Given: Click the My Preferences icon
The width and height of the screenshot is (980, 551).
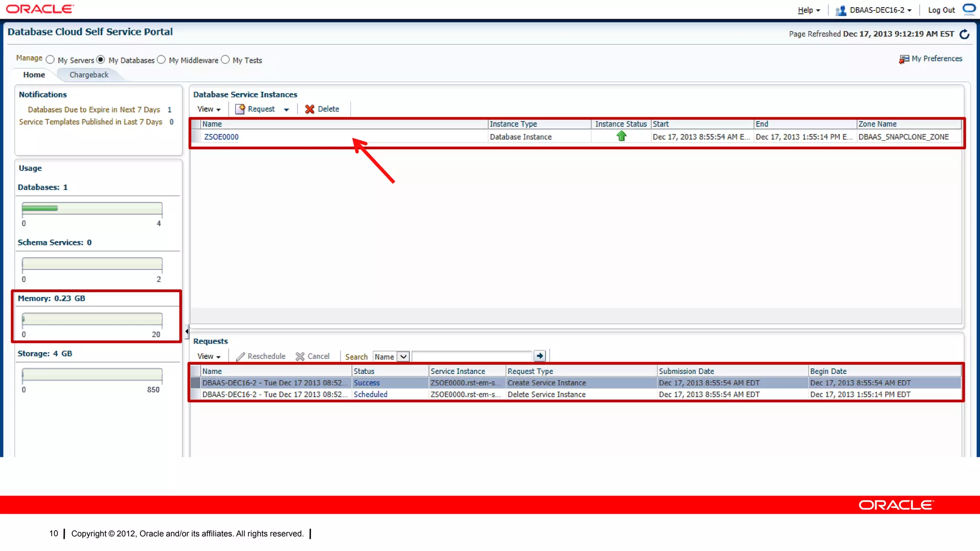Looking at the screenshot, I should [903, 59].
